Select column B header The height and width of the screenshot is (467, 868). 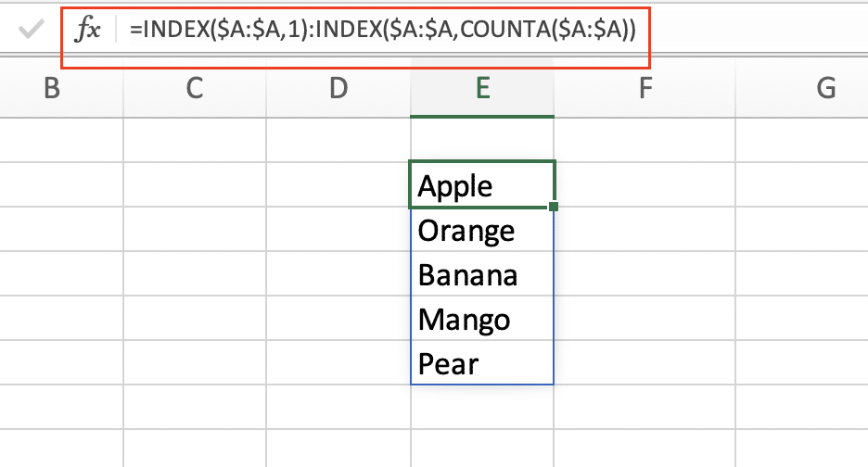coord(52,89)
